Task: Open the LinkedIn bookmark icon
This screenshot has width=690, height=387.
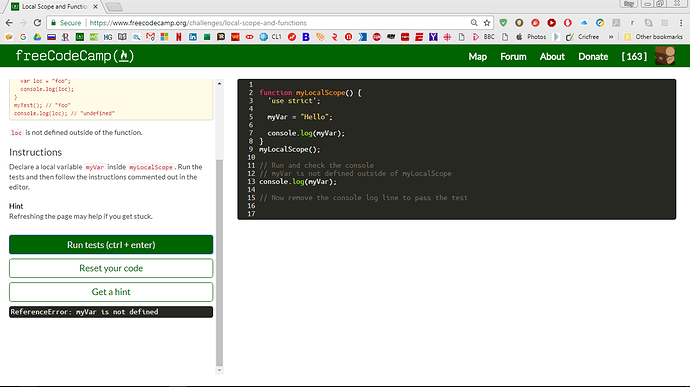Action: click(193, 37)
